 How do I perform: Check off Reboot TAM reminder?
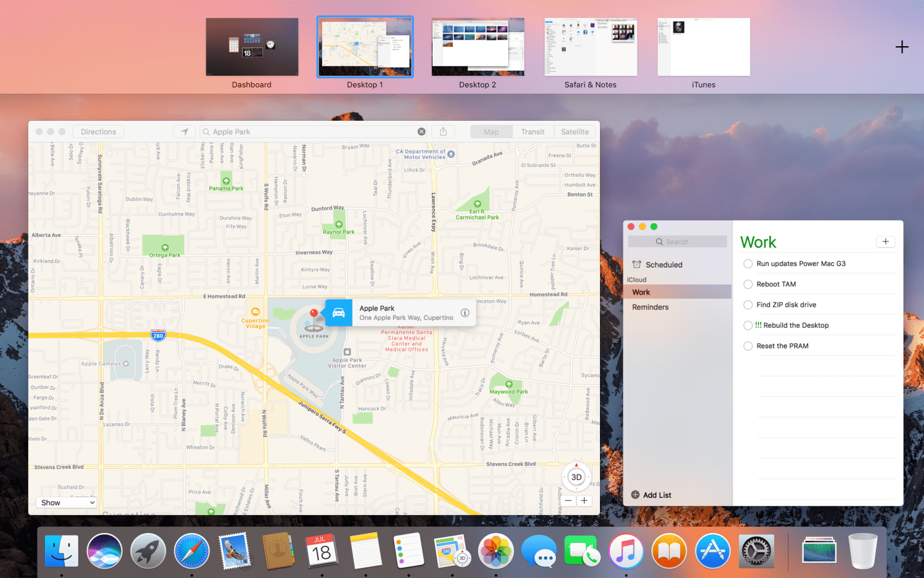[x=748, y=284]
